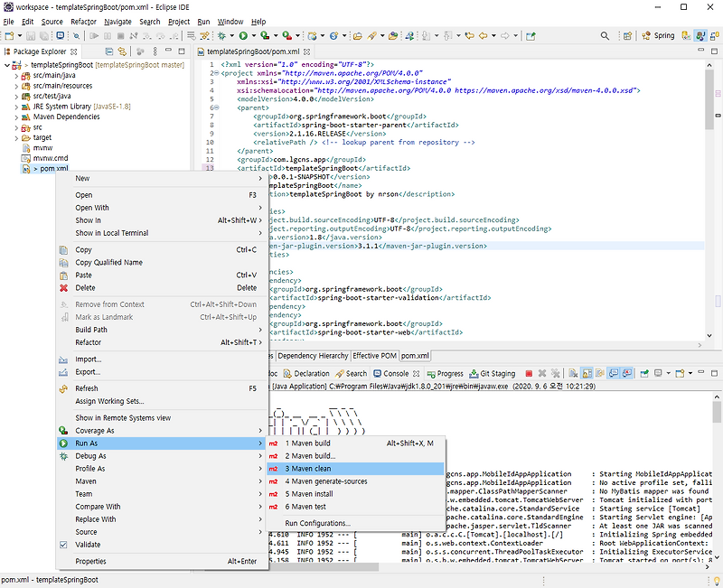Open the Git Staging view tab
Screen dimensions: 723x588
pos(492,373)
